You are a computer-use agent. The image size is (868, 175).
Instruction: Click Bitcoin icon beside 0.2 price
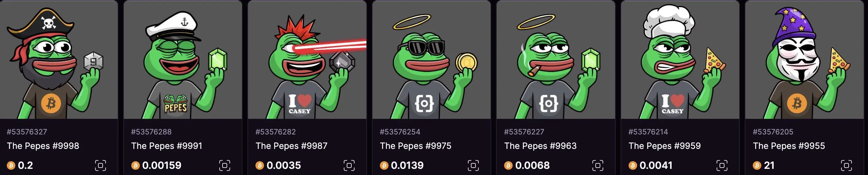[x=11, y=165]
